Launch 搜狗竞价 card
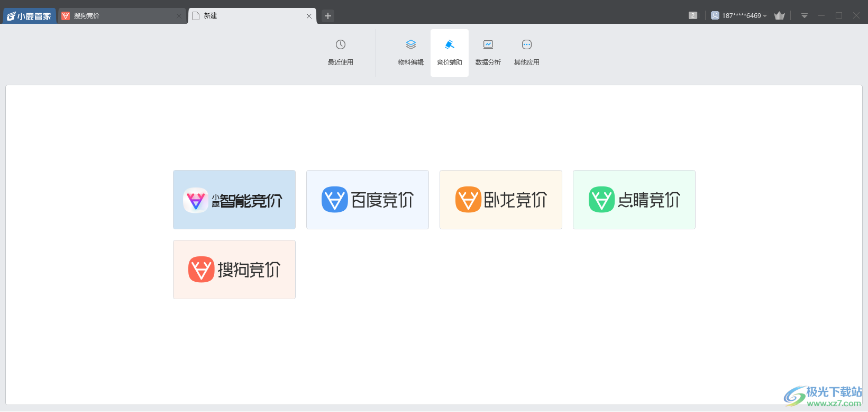Screen dimensions: 868x412 click(x=234, y=270)
